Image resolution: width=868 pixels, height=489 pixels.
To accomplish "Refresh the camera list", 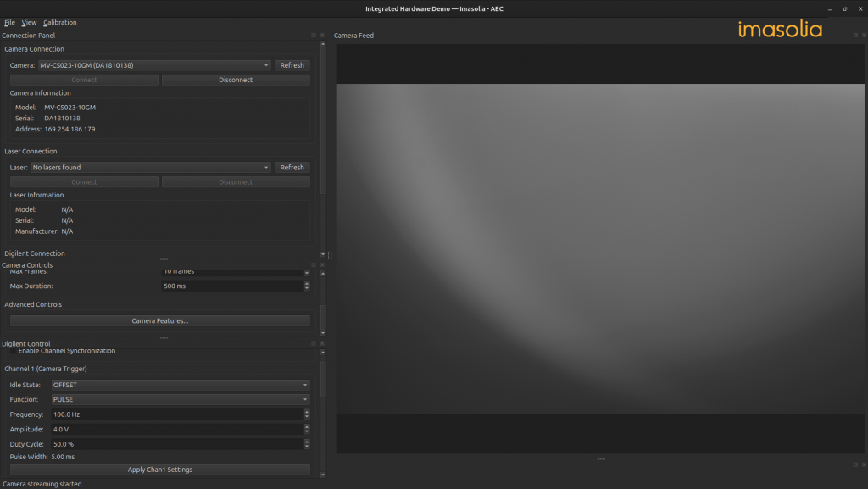I will 292,65.
